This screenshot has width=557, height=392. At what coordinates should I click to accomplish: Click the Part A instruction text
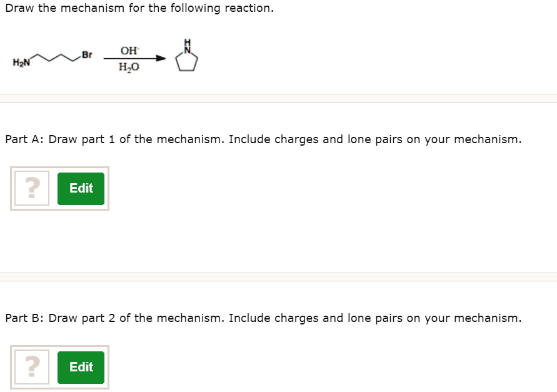[263, 139]
